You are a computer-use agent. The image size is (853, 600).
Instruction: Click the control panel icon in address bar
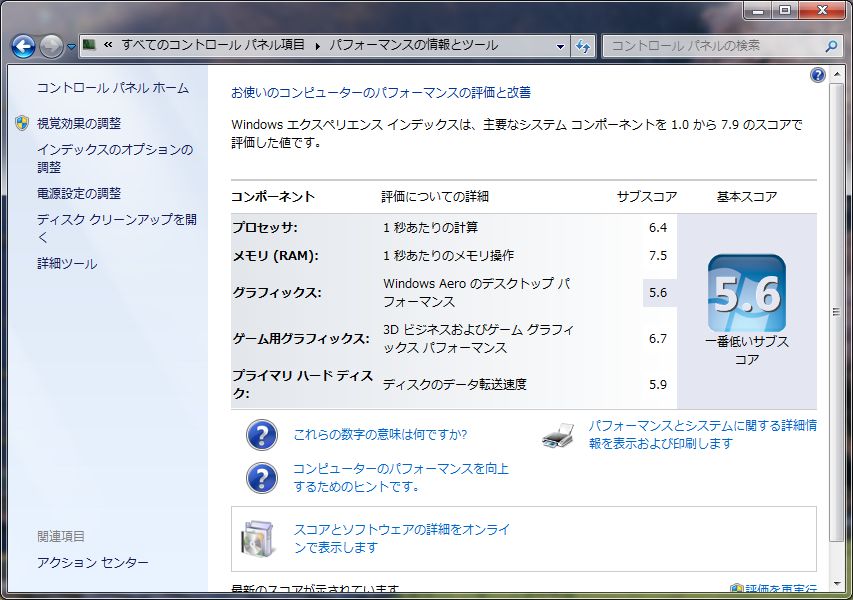click(x=89, y=45)
